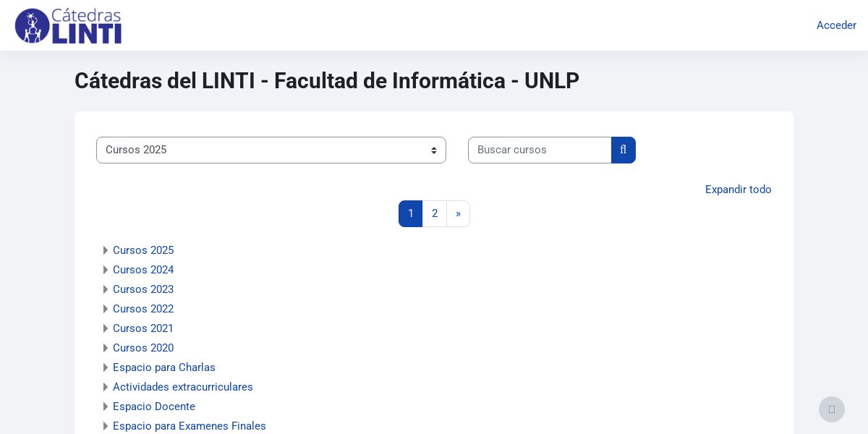The height and width of the screenshot is (434, 868).
Task: Expand the Cursos 2022 arrow
Action: [x=106, y=309]
